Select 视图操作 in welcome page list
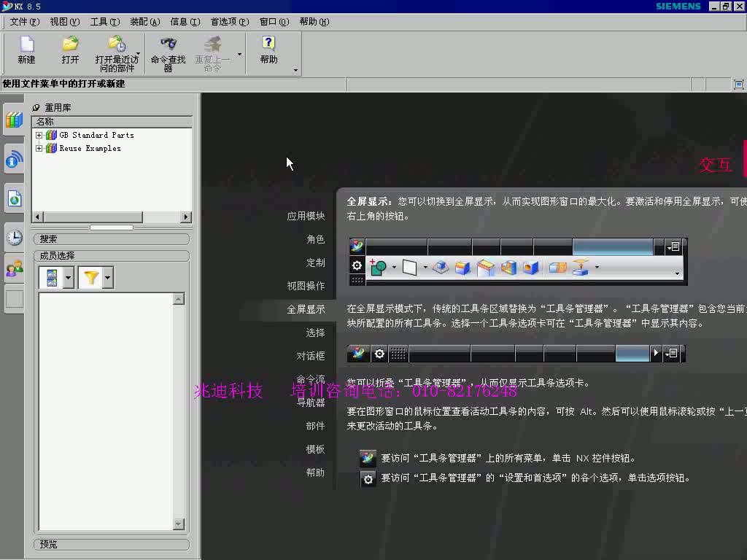This screenshot has height=560, width=747. pos(306,286)
